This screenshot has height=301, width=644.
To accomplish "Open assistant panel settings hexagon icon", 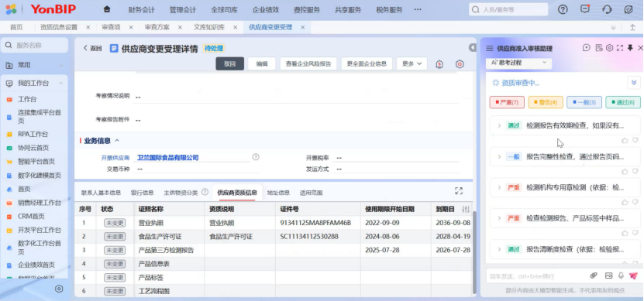I will (x=609, y=48).
